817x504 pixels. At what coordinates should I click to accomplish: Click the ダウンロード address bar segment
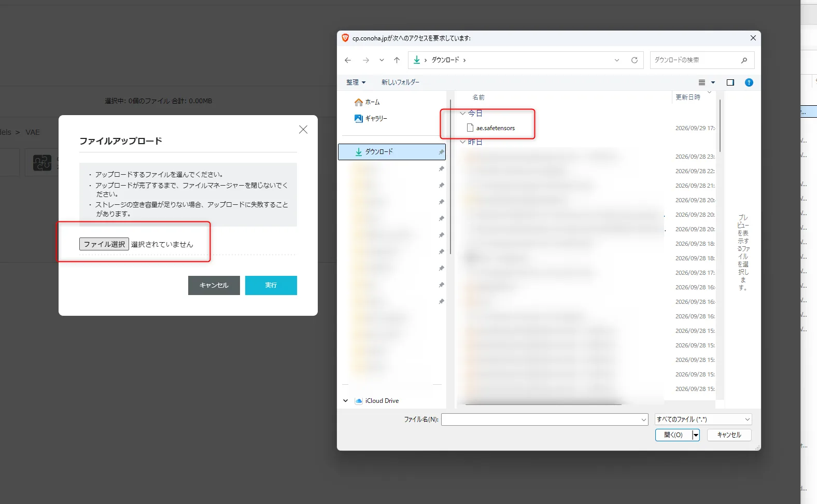[445, 60]
